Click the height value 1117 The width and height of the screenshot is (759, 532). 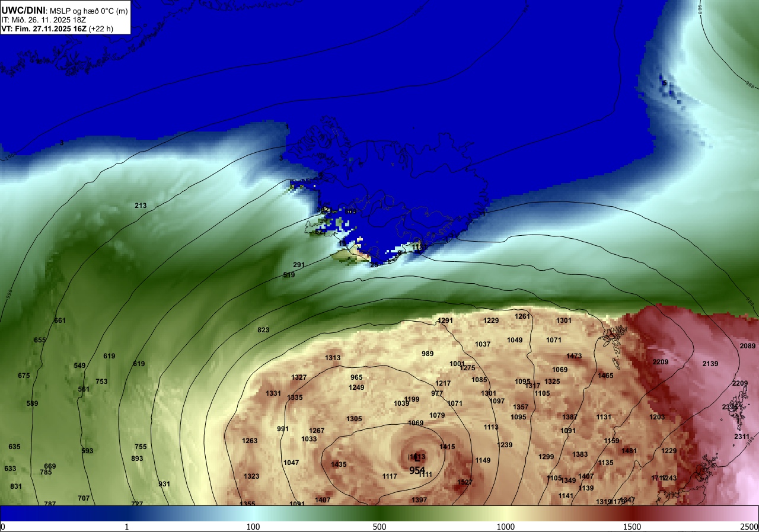[390, 476]
